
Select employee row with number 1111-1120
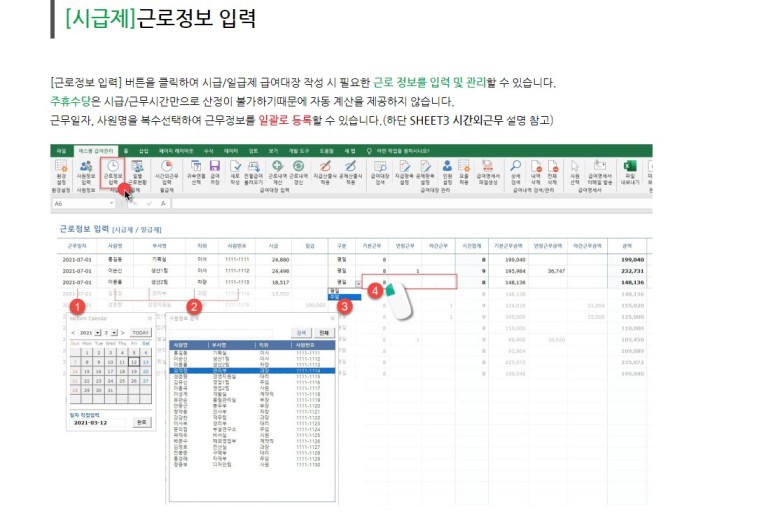click(252, 406)
